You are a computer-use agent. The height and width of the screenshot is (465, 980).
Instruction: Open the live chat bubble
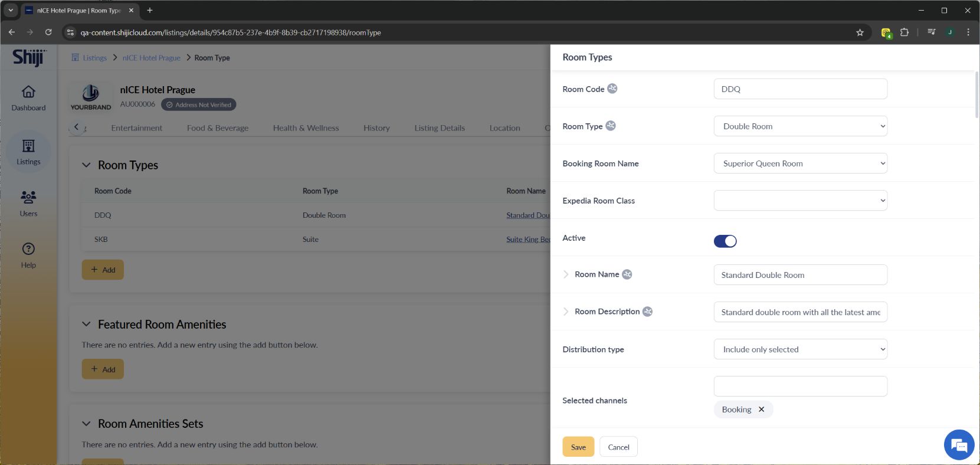(x=959, y=444)
